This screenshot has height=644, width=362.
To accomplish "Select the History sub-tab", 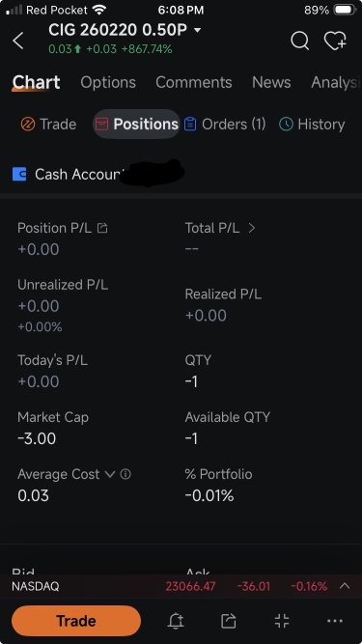I will 312,124.
